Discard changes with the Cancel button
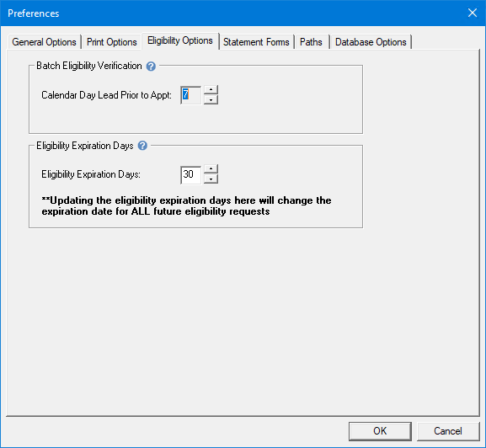Viewport: 486px width, 448px height. coord(448,431)
